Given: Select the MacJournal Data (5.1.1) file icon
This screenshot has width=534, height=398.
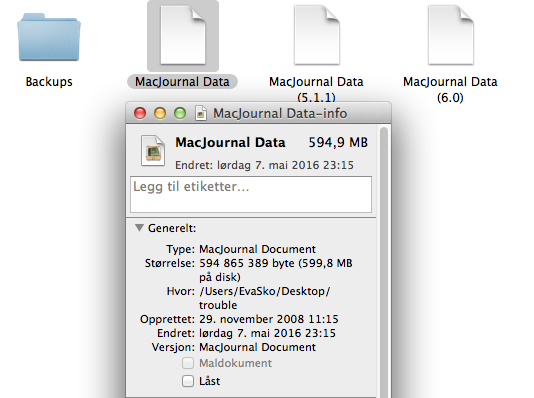Looking at the screenshot, I should click(x=317, y=35).
